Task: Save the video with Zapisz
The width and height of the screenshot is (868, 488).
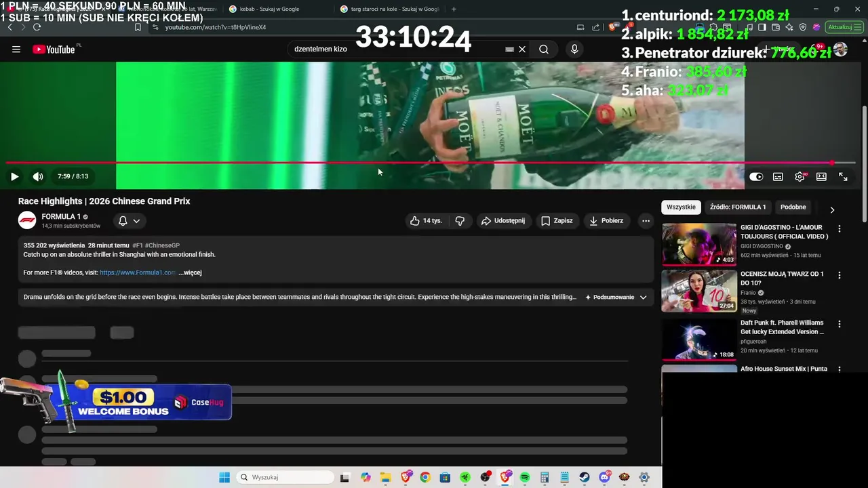Action: point(557,221)
